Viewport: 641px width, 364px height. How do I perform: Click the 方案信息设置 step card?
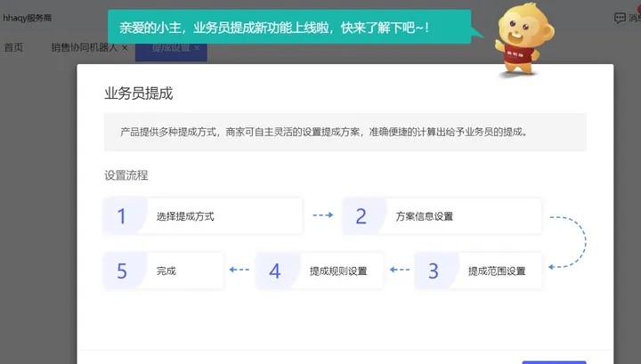[x=442, y=216]
